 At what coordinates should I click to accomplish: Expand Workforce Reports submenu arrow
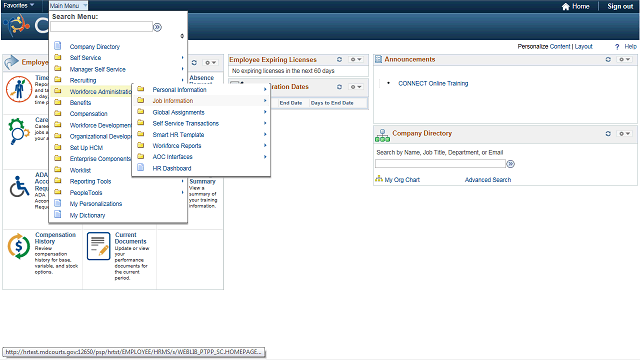(265, 145)
